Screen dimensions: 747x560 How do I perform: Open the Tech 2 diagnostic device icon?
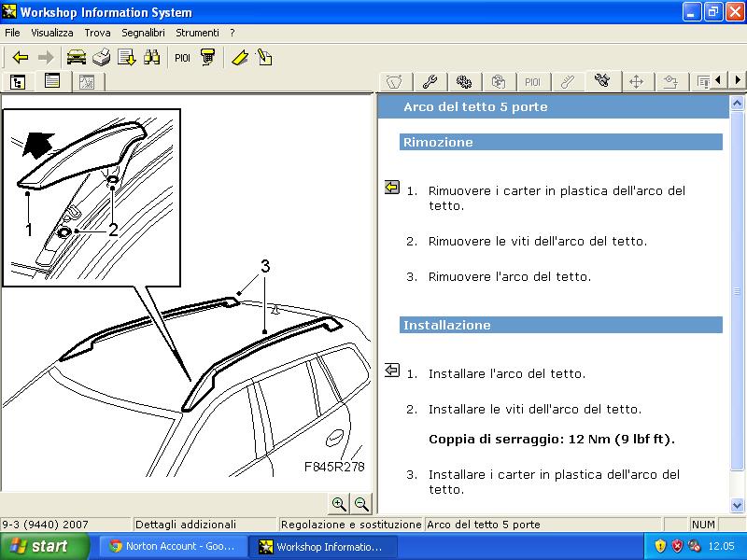click(207, 58)
